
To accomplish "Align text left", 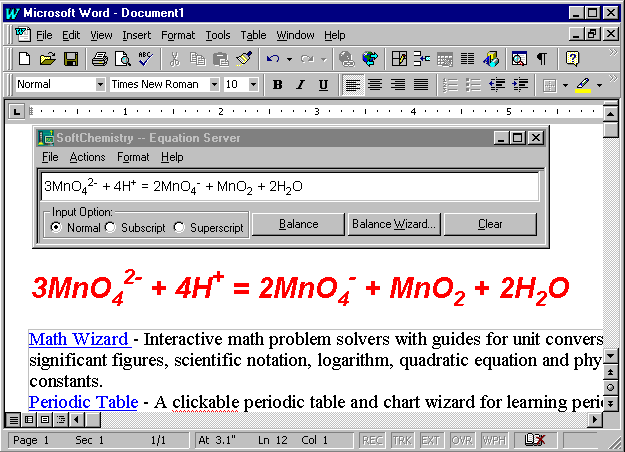I will 353,85.
